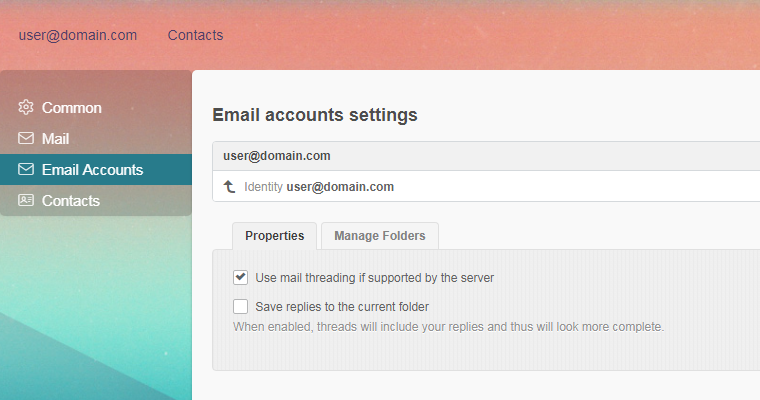Click the Email accounts settings heading
760x400 pixels.
(315, 115)
